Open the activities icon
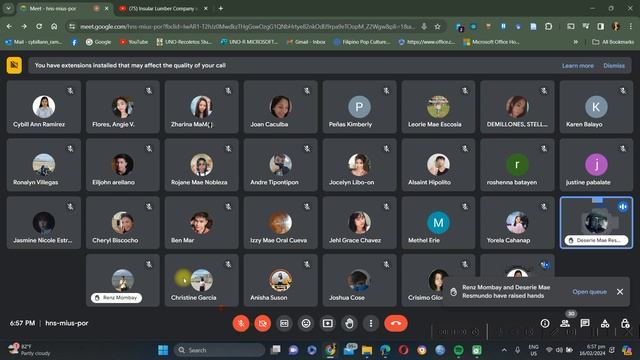The width and height of the screenshot is (640, 360). pyautogui.click(x=605, y=323)
